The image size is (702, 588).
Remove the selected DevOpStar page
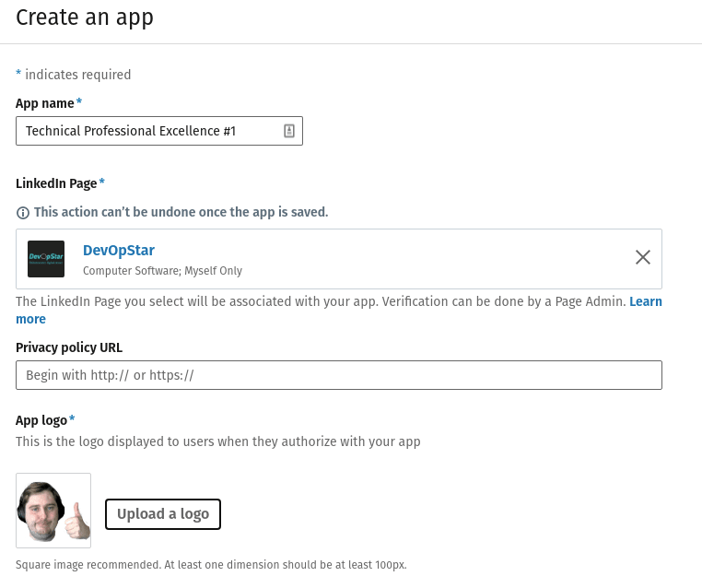click(642, 257)
